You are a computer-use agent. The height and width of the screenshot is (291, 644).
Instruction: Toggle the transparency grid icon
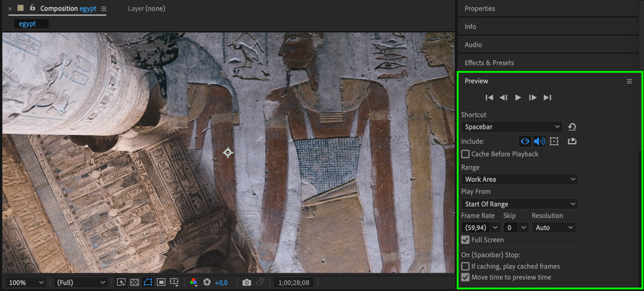[x=135, y=283]
